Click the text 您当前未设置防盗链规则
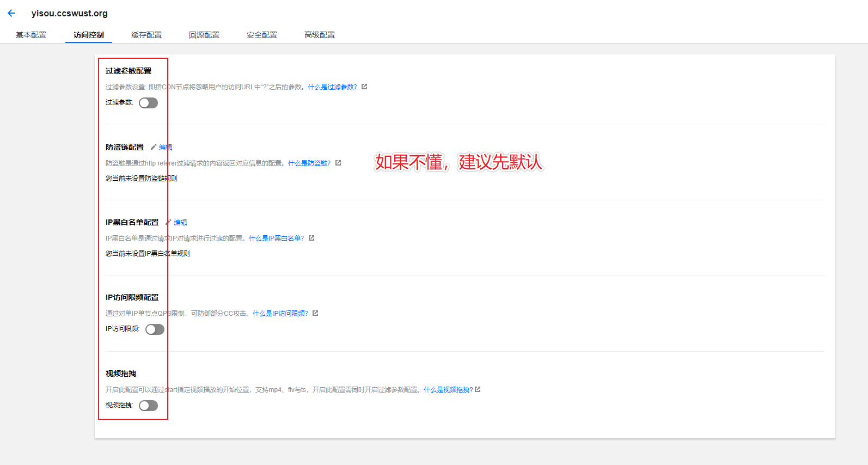 click(142, 179)
